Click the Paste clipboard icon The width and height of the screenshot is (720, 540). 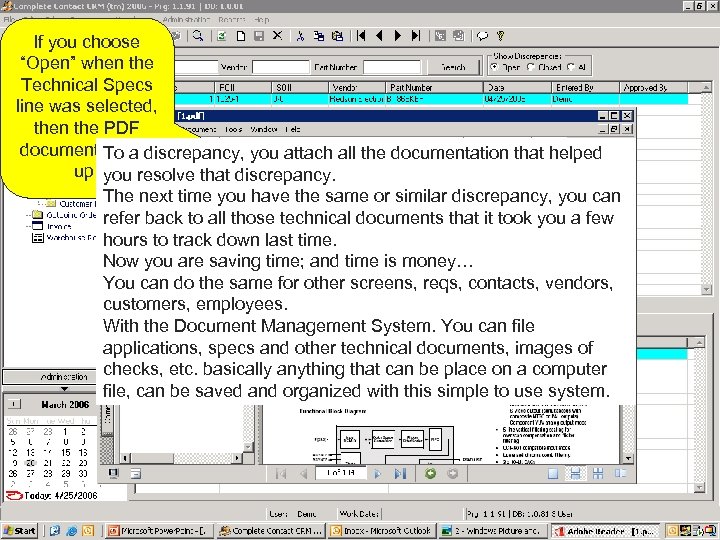338,36
